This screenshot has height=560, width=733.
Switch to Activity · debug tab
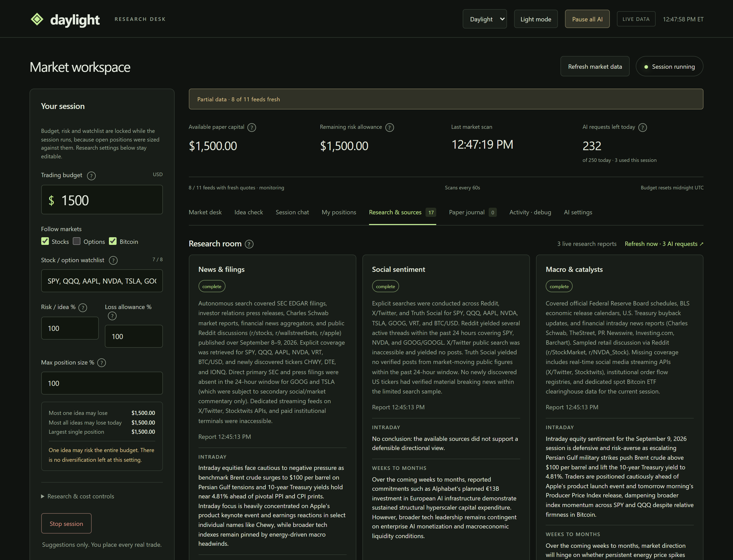[530, 212]
